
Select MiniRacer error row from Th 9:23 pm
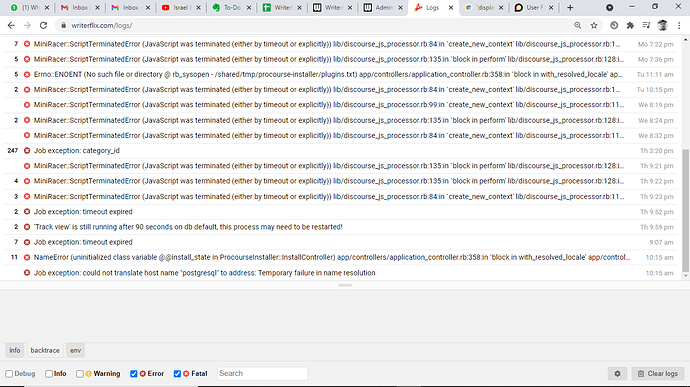[x=340, y=196]
